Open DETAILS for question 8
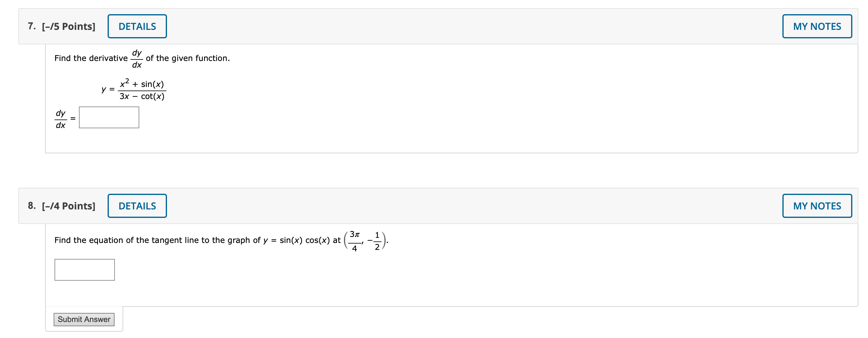The height and width of the screenshot is (338, 868). pyautogui.click(x=137, y=206)
